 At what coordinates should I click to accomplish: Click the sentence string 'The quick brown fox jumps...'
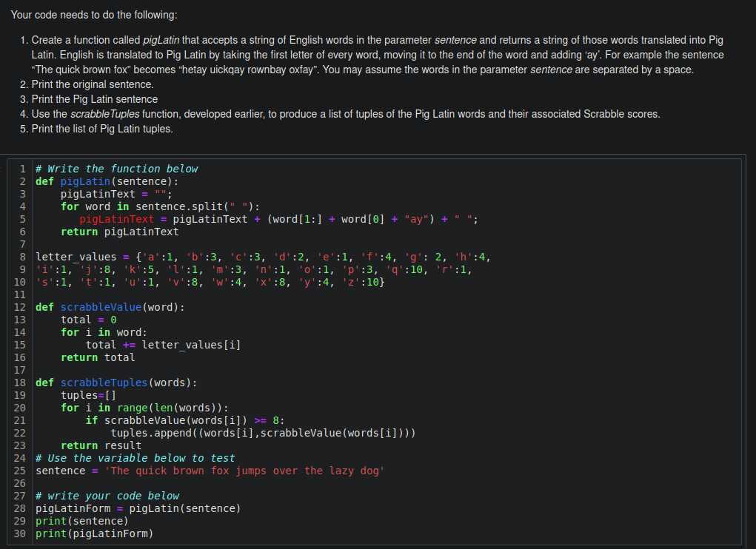[244, 471]
